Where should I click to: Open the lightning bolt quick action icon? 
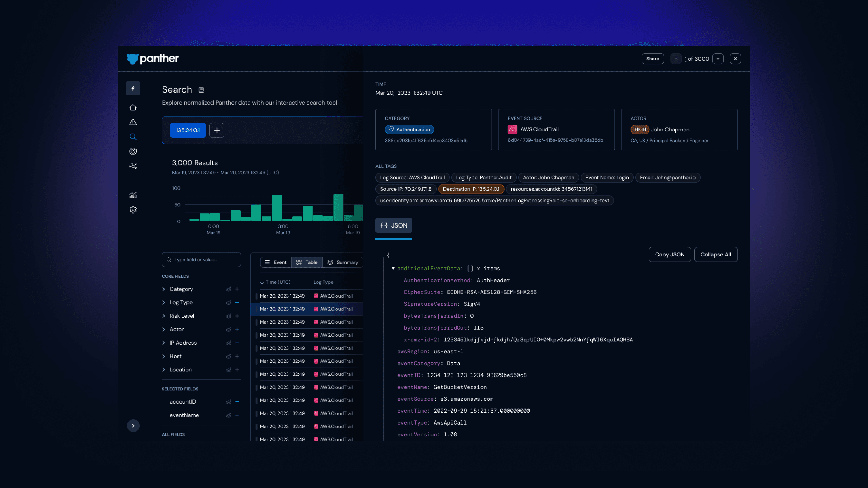coord(133,88)
